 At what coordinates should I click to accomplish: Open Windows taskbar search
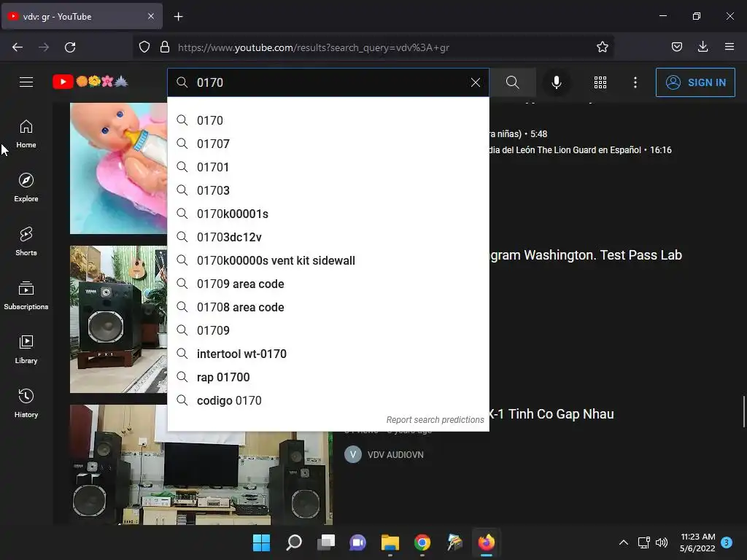pyautogui.click(x=294, y=542)
